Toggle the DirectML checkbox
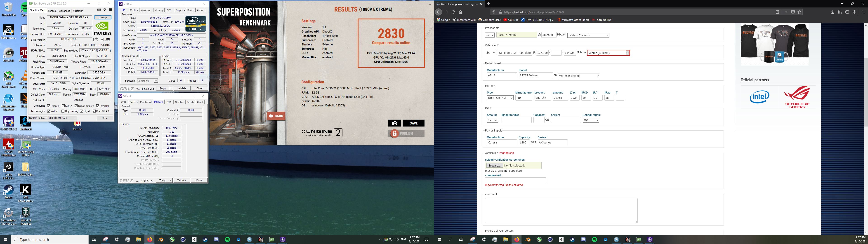The image size is (868, 244). click(98, 106)
